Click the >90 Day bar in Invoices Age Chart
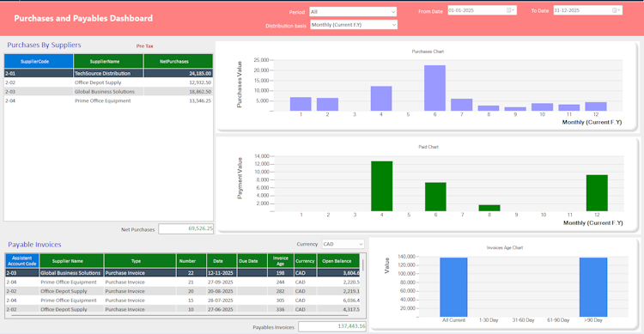 [x=593, y=287]
